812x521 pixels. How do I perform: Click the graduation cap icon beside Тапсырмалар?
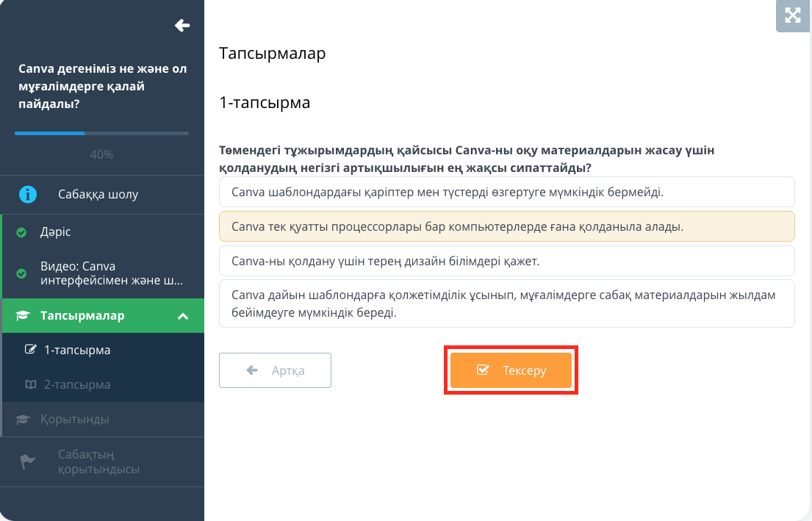click(x=23, y=315)
